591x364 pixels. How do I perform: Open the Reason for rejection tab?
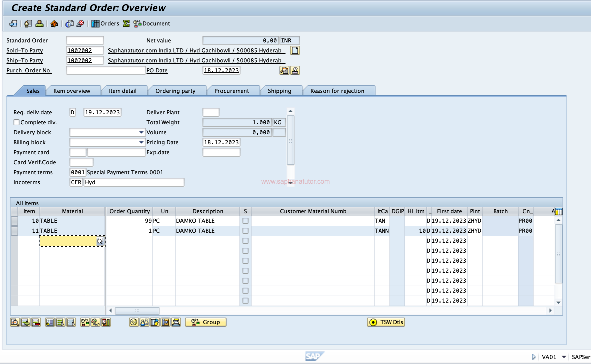click(x=337, y=91)
